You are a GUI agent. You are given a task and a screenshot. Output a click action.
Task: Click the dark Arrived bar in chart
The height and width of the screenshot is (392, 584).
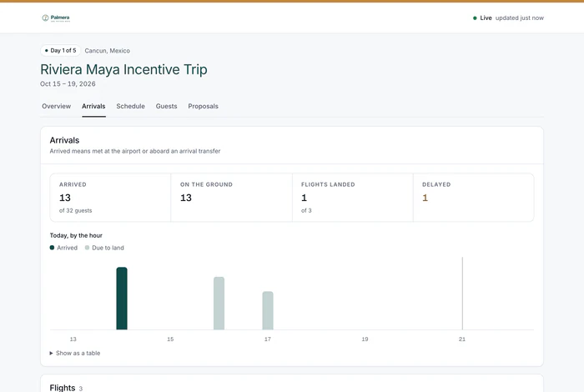(x=122, y=299)
